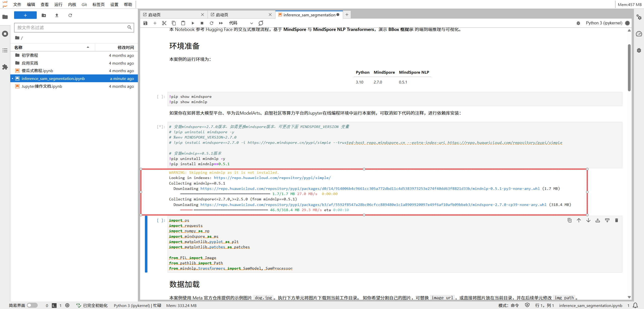Open the 应用实践 folder

74,63
